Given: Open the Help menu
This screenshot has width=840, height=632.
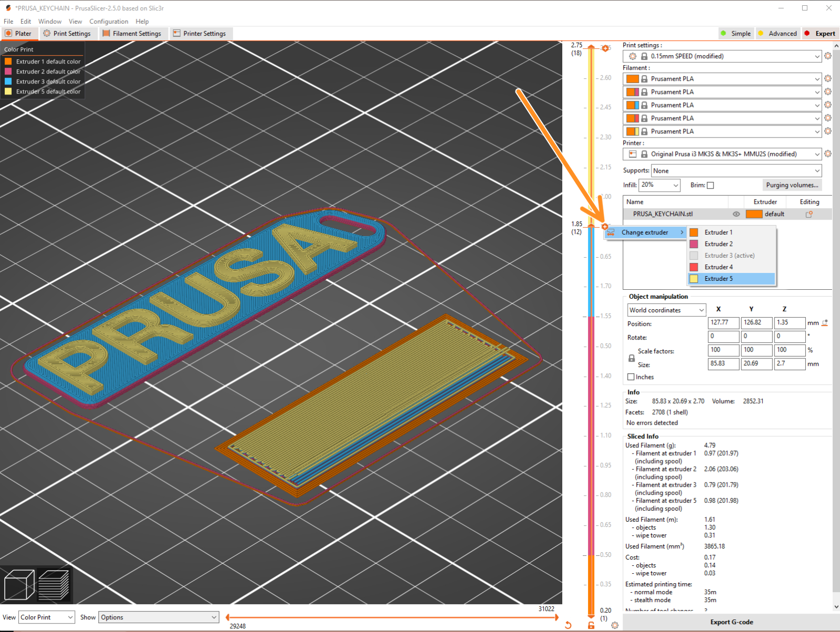Looking at the screenshot, I should pos(142,22).
